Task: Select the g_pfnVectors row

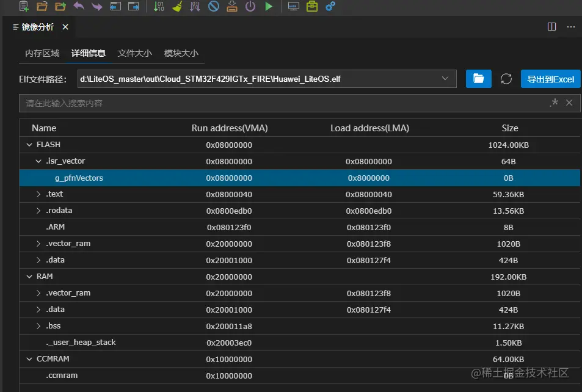Action: (299, 178)
